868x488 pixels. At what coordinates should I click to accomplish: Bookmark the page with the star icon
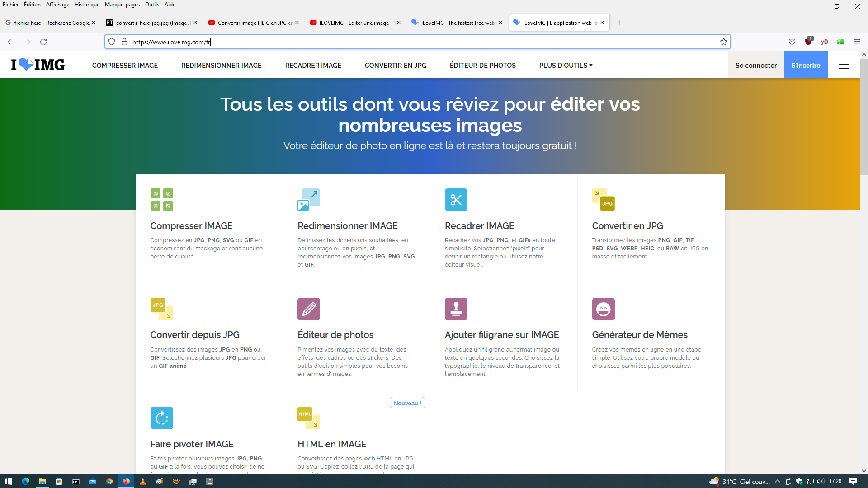point(724,42)
